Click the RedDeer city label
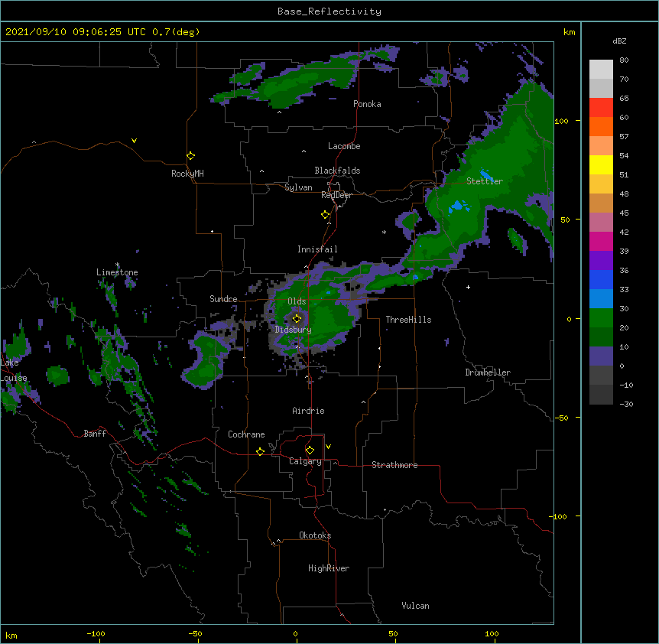The width and height of the screenshot is (659, 644). [x=336, y=195]
